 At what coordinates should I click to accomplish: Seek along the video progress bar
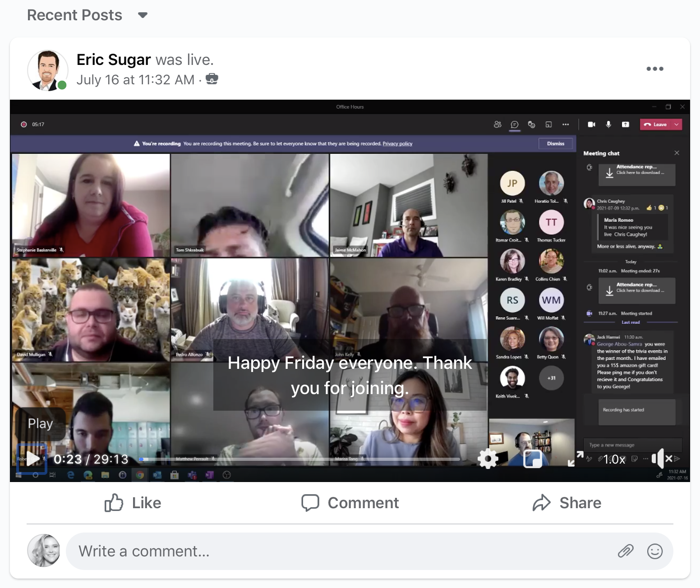[x=299, y=459]
